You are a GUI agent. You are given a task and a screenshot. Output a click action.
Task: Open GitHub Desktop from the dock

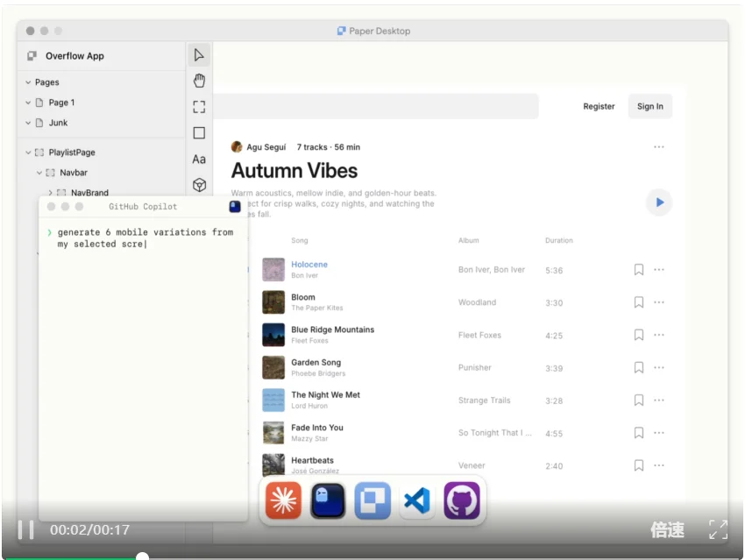pos(462,501)
